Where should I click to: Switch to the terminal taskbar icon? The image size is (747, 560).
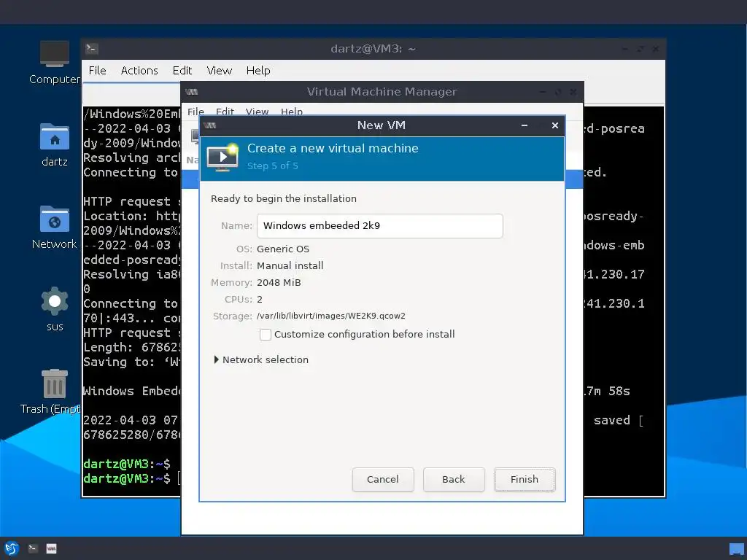[33, 548]
